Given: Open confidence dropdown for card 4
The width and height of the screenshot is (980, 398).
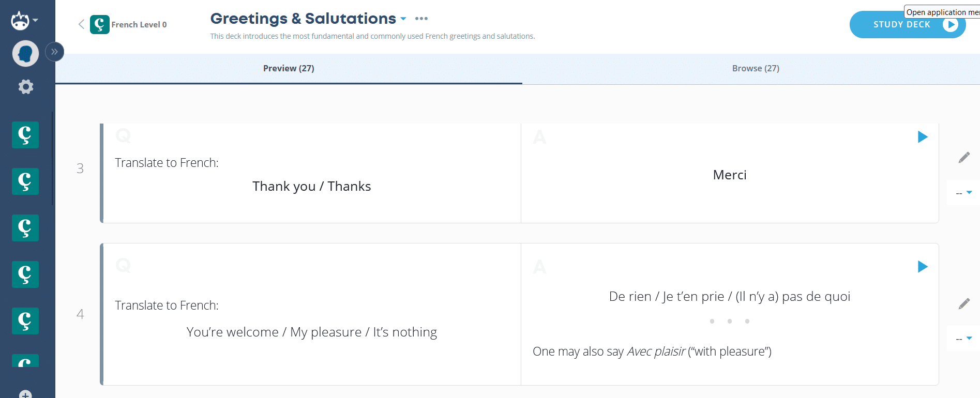Looking at the screenshot, I should click(x=964, y=339).
